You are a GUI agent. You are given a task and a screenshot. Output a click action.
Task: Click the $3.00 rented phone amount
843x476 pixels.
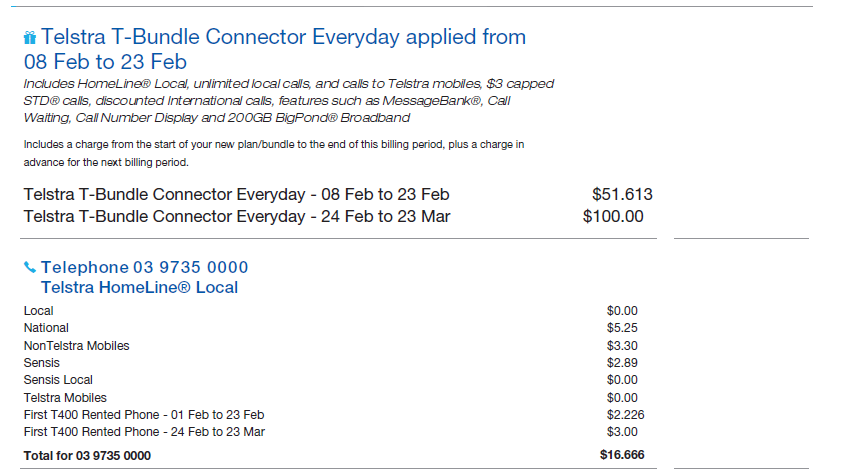(x=622, y=432)
